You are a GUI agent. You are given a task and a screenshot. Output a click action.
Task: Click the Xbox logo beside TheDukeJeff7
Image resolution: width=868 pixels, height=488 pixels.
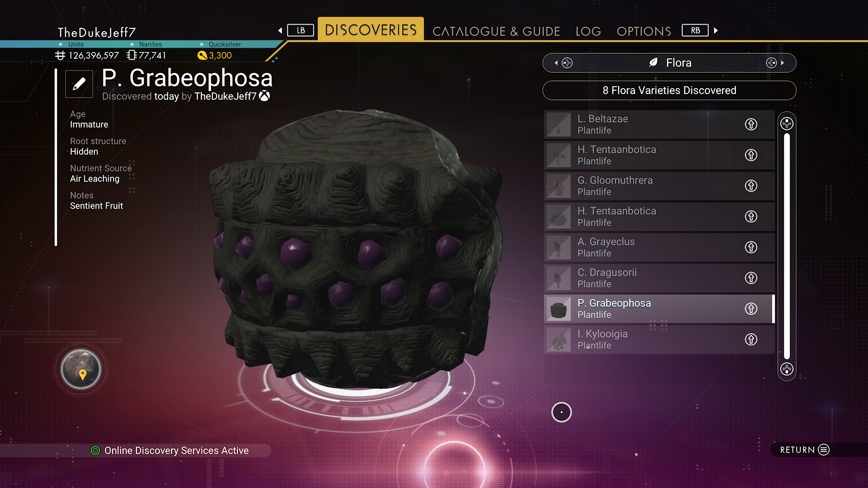tap(264, 96)
